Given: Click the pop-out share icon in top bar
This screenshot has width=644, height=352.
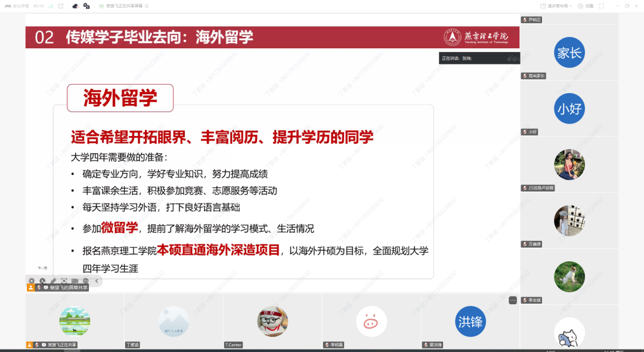Looking at the screenshot, I should (61, 6).
